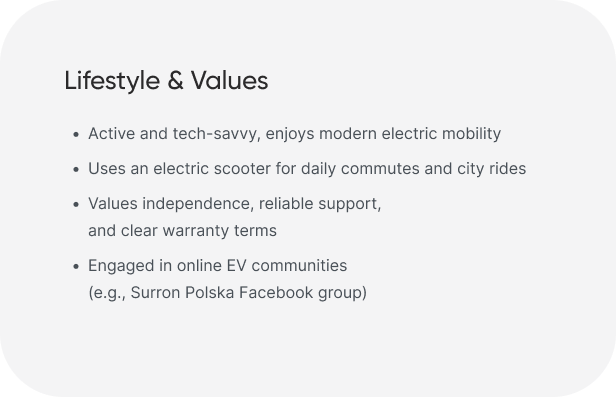616x397 pixels.
Task: Click the bullet dot before Uses
Action: pos(76,169)
